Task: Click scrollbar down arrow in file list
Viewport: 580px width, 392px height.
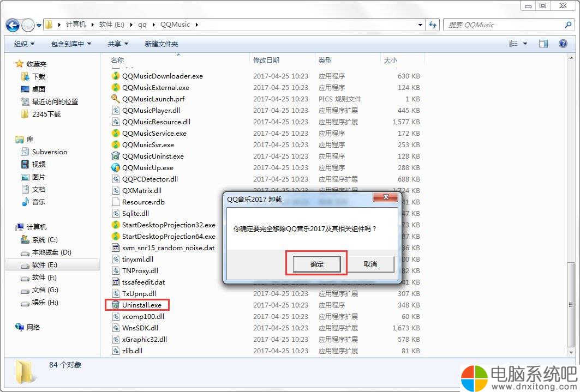Action: click(x=571, y=352)
